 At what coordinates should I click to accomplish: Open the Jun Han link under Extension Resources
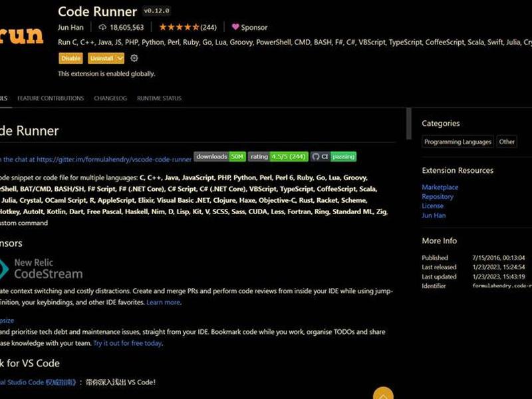click(x=434, y=215)
